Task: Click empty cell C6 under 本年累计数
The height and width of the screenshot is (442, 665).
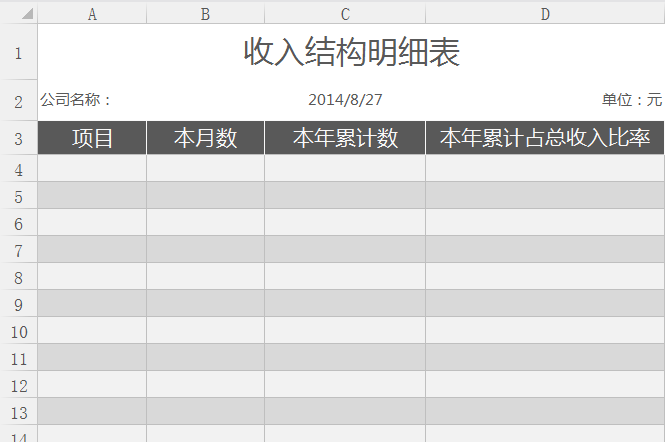Action: click(345, 222)
